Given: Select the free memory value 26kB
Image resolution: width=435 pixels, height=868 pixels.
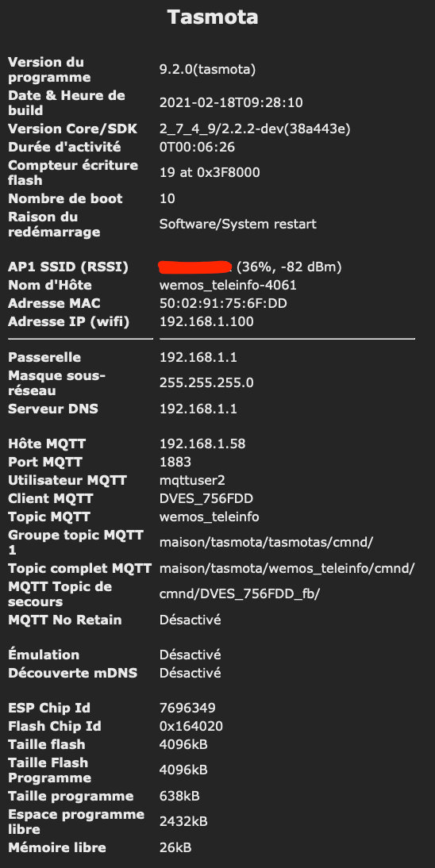Looking at the screenshot, I should click(x=175, y=847).
